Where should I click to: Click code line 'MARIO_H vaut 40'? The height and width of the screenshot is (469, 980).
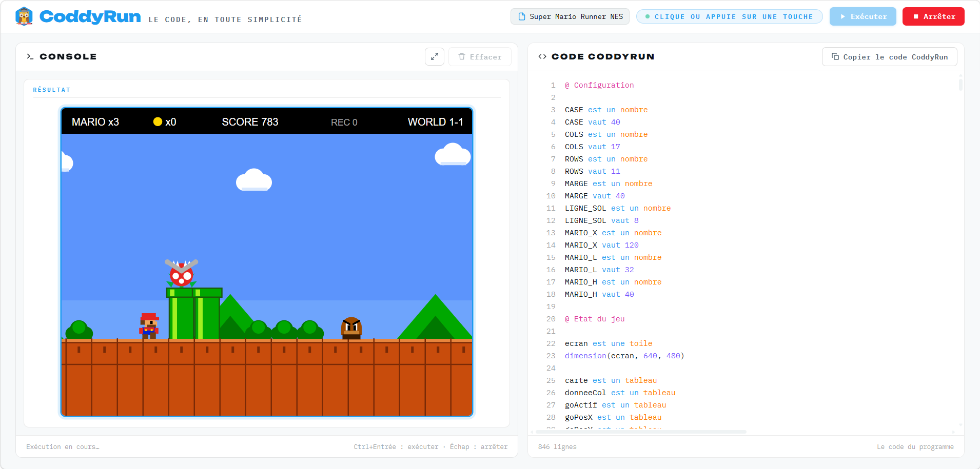599,294
